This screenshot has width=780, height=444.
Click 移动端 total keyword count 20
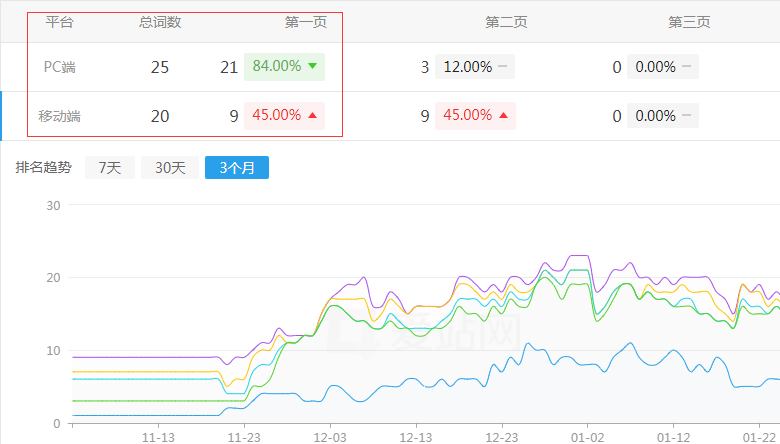point(160,116)
